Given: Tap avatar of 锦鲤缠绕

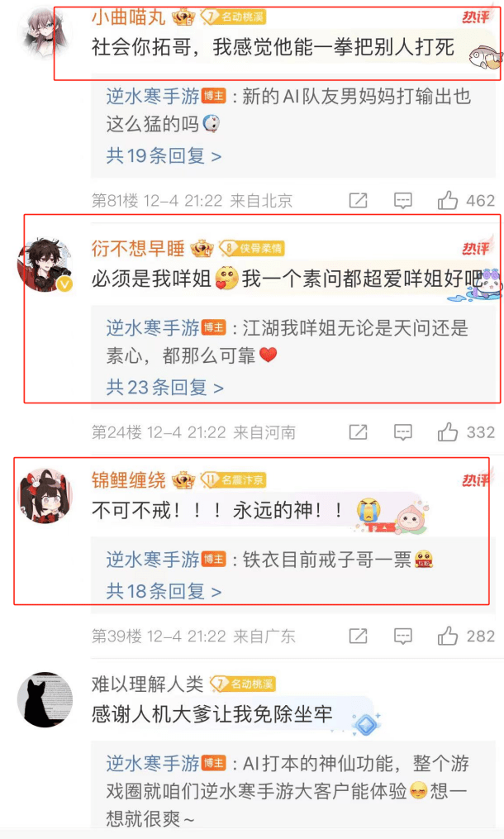Looking at the screenshot, I should point(45,495).
